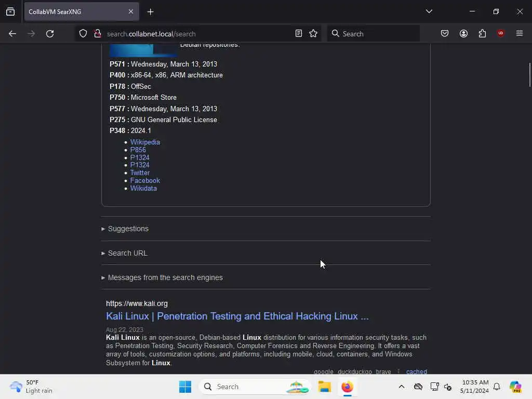Image resolution: width=532 pixels, height=399 pixels.
Task: Open the clock showing 10:35 AM
Action: (x=474, y=387)
